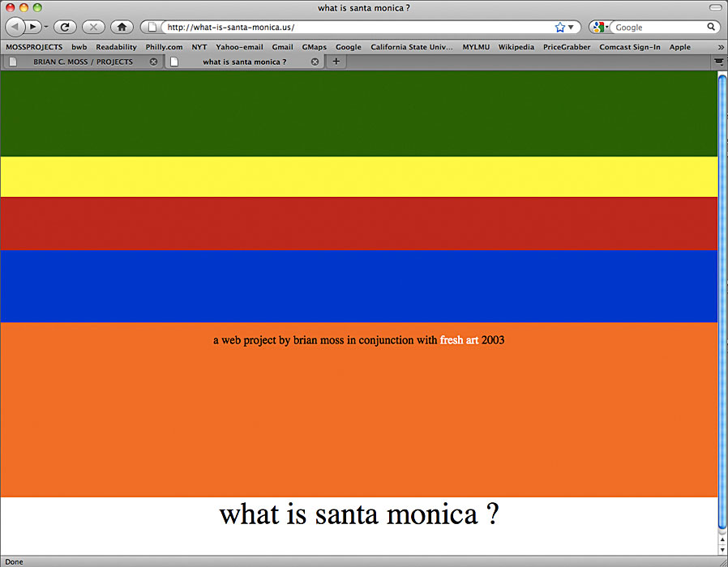This screenshot has width=728, height=567.
Task: Open the Google search engine selector
Action: click(x=600, y=27)
